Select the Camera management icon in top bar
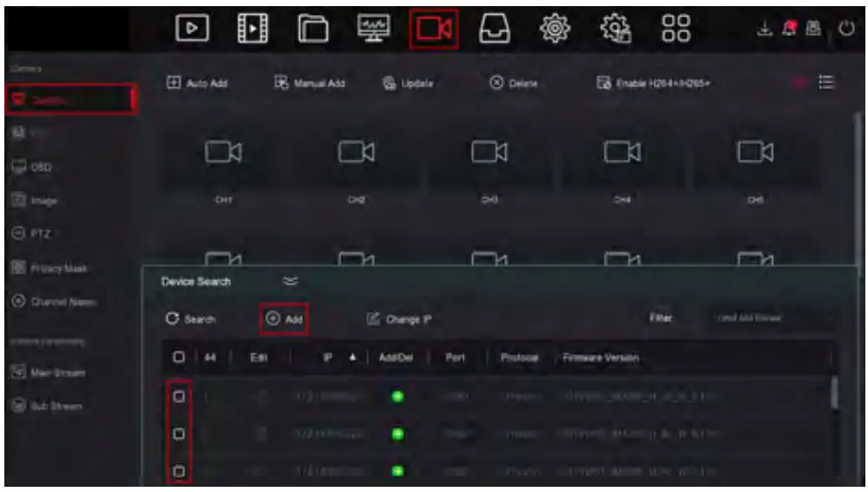 (434, 29)
